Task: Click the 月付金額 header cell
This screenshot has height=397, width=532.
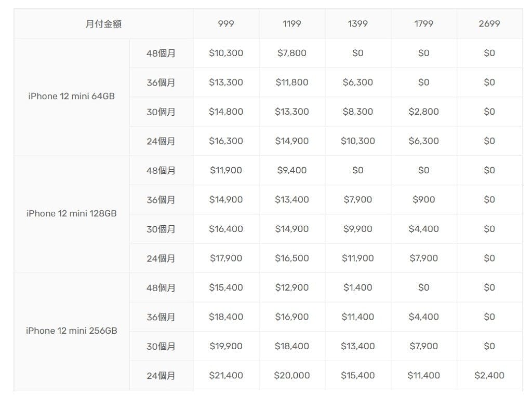Action: click(x=103, y=24)
